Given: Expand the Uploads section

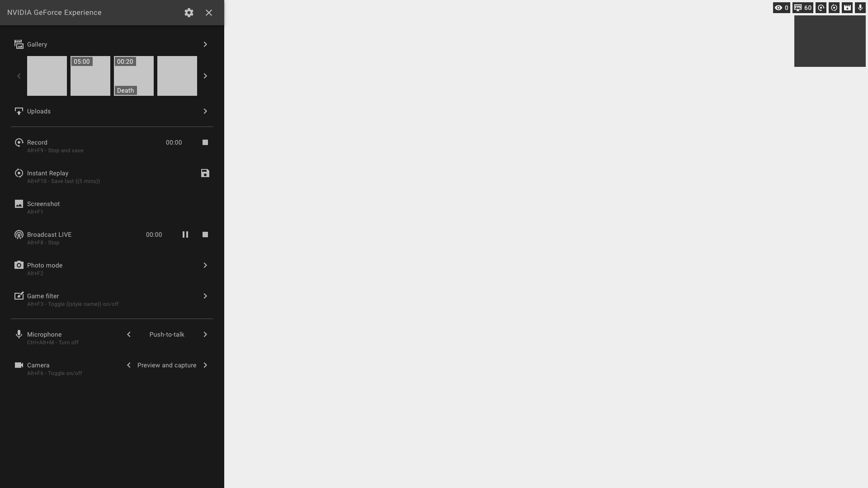Looking at the screenshot, I should tap(205, 111).
